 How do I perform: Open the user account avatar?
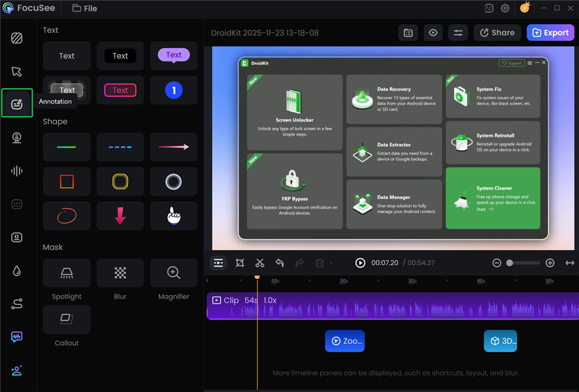click(525, 7)
